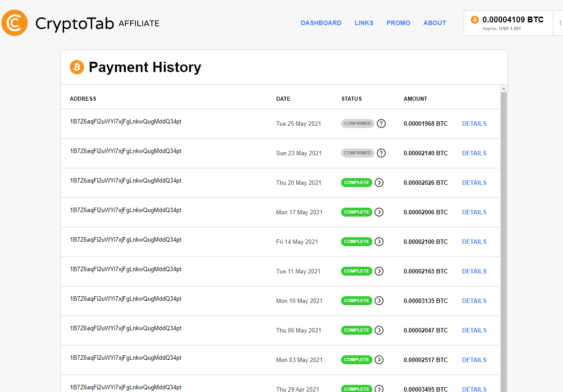Navigate to the PROMO page

tap(398, 23)
